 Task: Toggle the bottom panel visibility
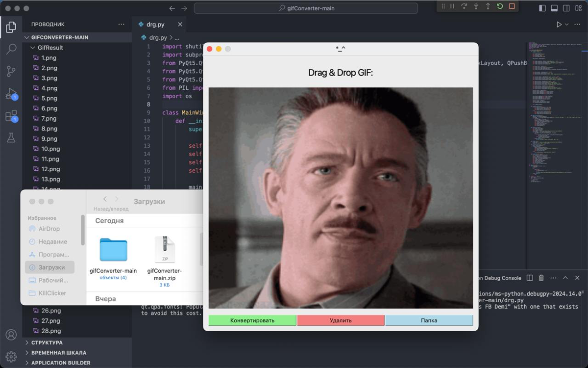[x=554, y=7]
